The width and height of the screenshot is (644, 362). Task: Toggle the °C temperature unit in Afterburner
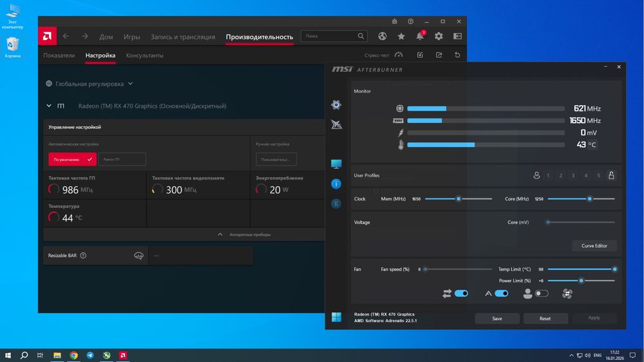pos(592,145)
